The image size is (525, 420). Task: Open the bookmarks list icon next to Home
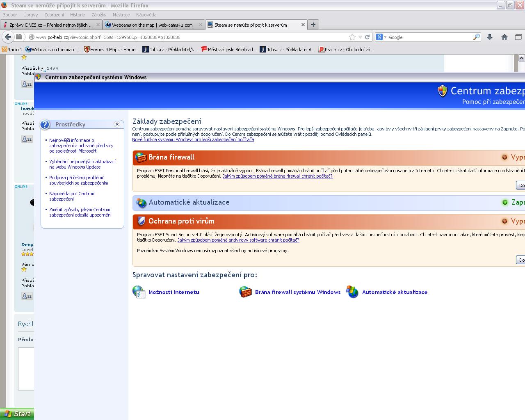(518, 37)
